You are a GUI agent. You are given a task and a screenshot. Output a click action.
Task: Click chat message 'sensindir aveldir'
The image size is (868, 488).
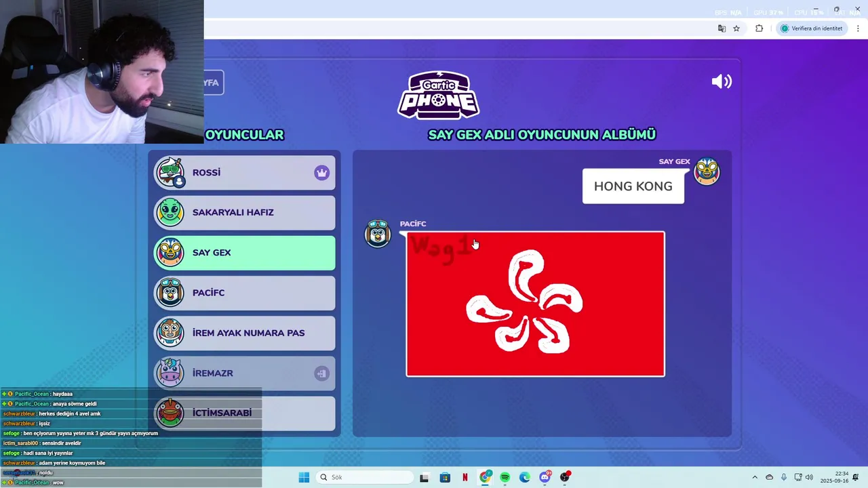pyautogui.click(x=62, y=443)
